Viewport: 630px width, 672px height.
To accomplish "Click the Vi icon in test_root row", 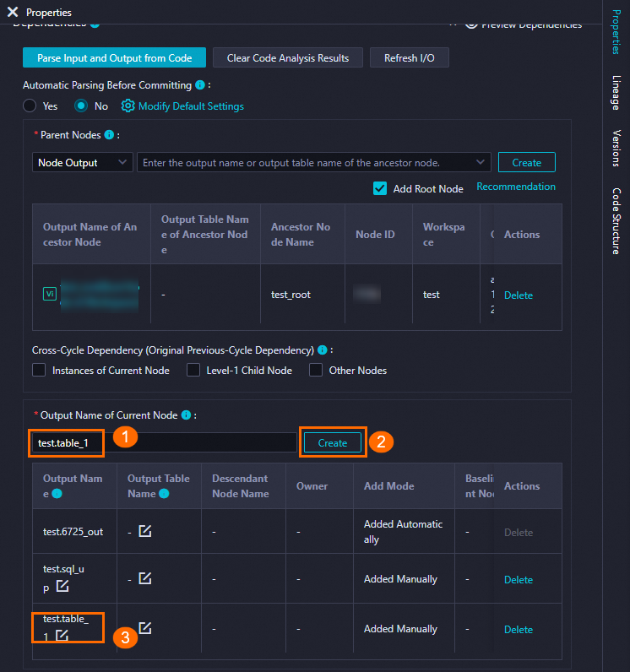I will click(50, 294).
